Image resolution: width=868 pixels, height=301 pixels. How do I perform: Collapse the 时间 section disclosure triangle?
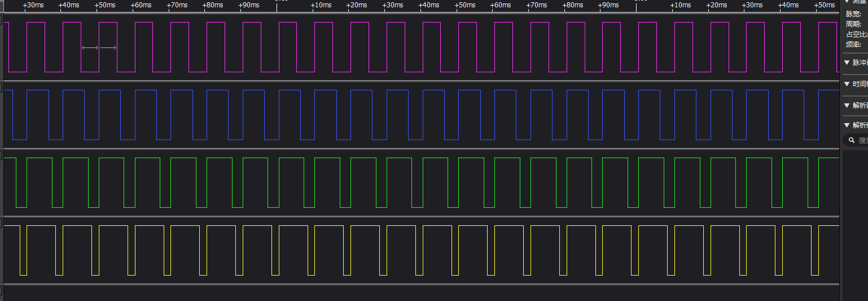847,84
